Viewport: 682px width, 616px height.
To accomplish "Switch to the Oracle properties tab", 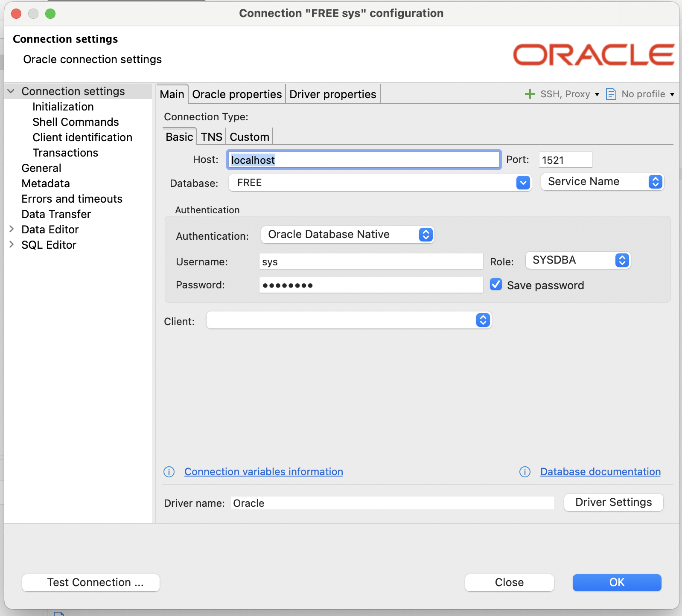I will coord(237,94).
